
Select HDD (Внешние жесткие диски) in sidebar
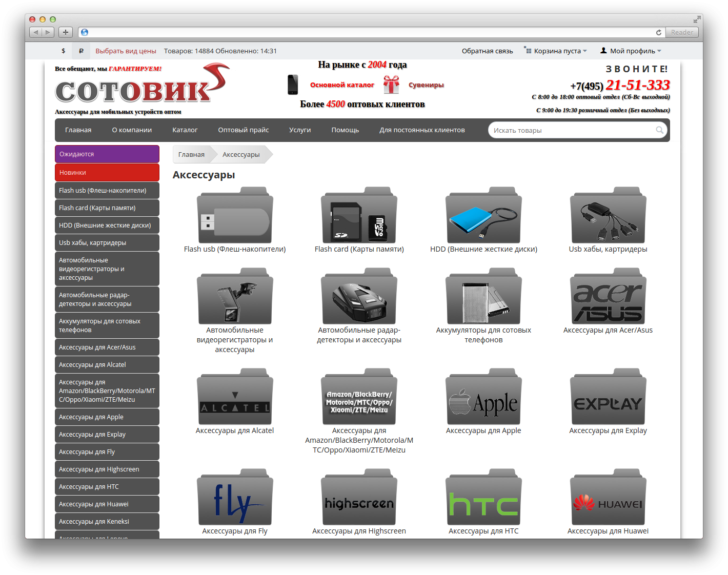(107, 225)
